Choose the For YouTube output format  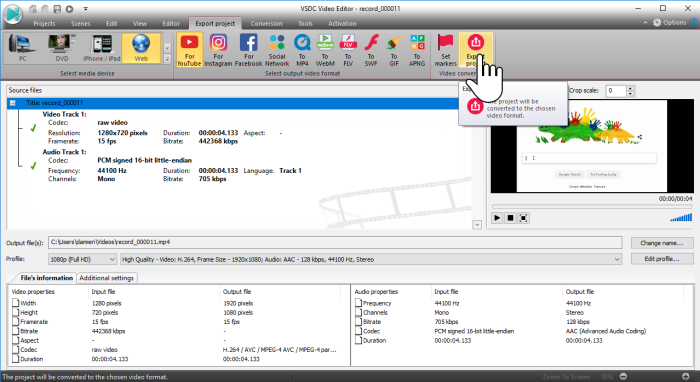189,50
